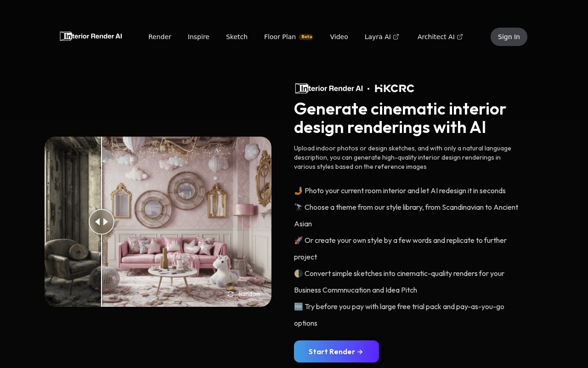This screenshot has width=588, height=368.
Task: Open the Render nav item
Action: [x=160, y=37]
